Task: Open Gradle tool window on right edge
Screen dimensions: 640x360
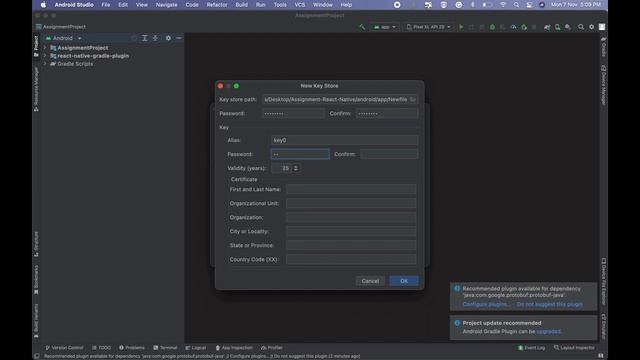Action: tap(604, 46)
